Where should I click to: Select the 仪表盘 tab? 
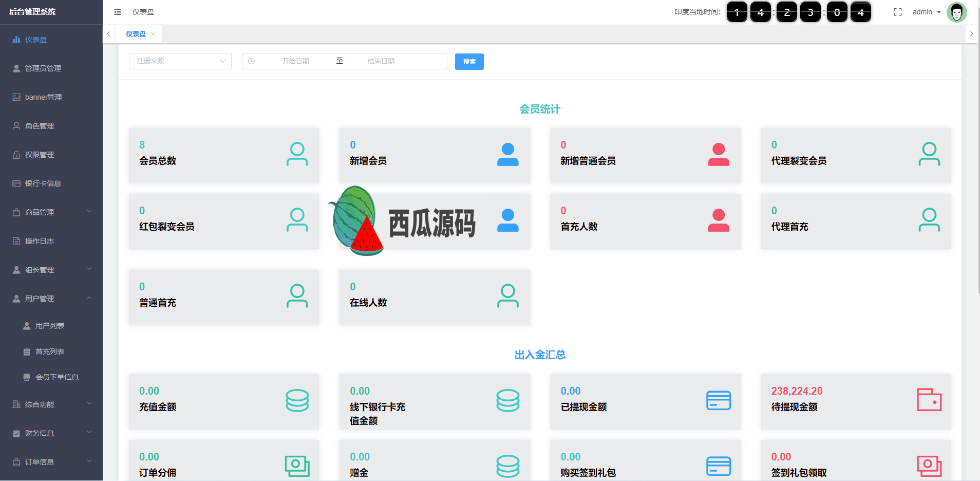(136, 34)
